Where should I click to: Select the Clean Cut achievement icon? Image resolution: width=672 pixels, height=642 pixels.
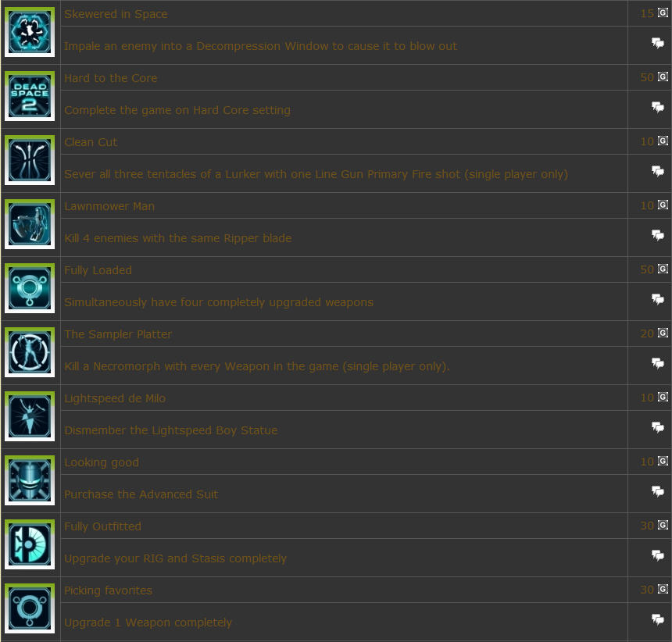click(30, 160)
